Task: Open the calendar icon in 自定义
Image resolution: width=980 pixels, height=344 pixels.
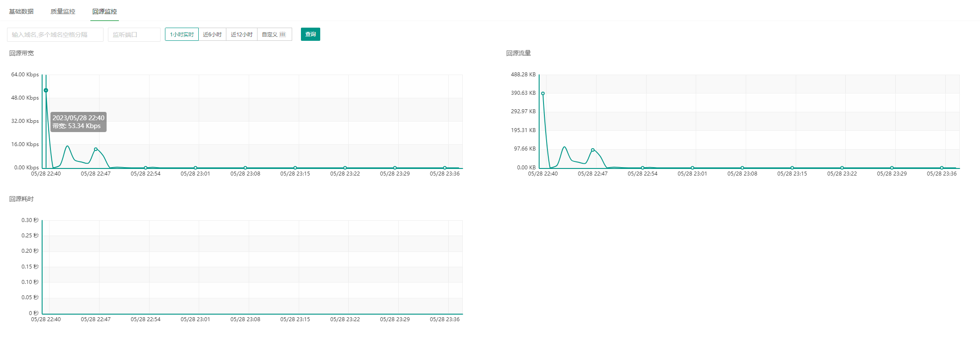Action: (x=283, y=34)
